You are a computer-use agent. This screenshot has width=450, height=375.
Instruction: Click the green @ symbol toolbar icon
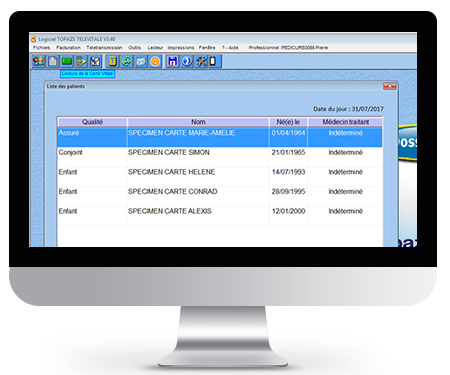pos(127,61)
